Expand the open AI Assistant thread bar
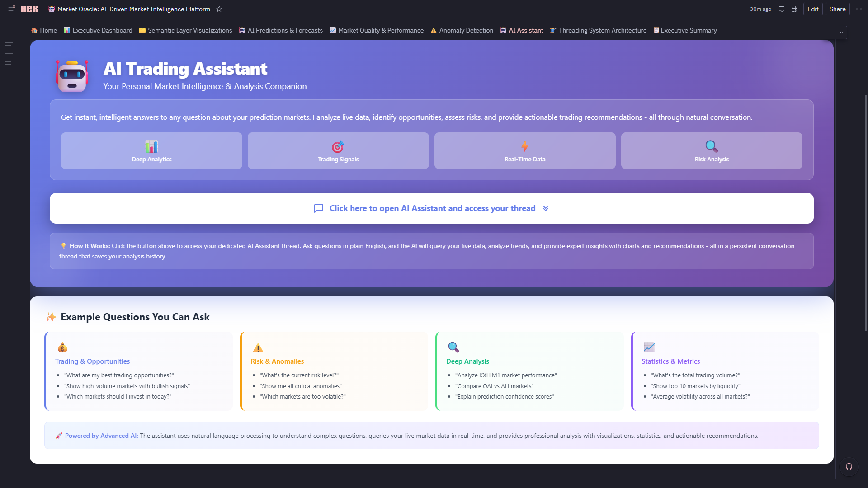The height and width of the screenshot is (488, 868). pos(431,208)
